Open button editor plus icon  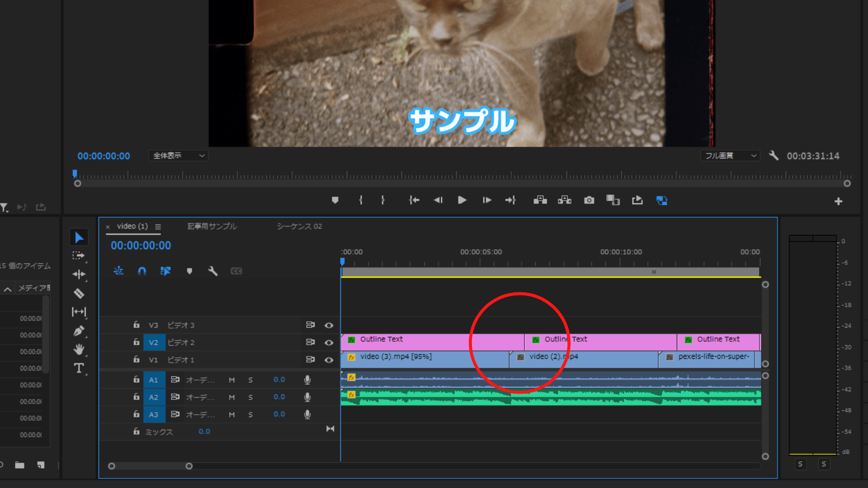pos(838,202)
